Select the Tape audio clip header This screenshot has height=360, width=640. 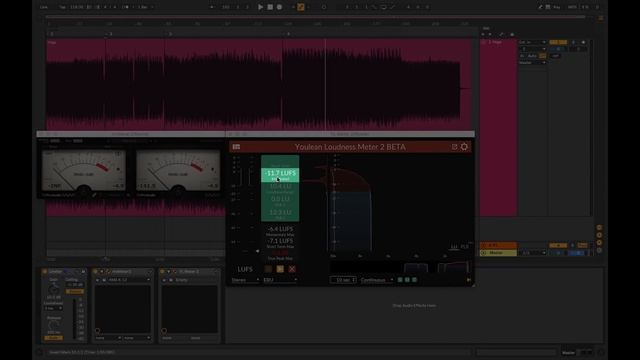click(259, 42)
